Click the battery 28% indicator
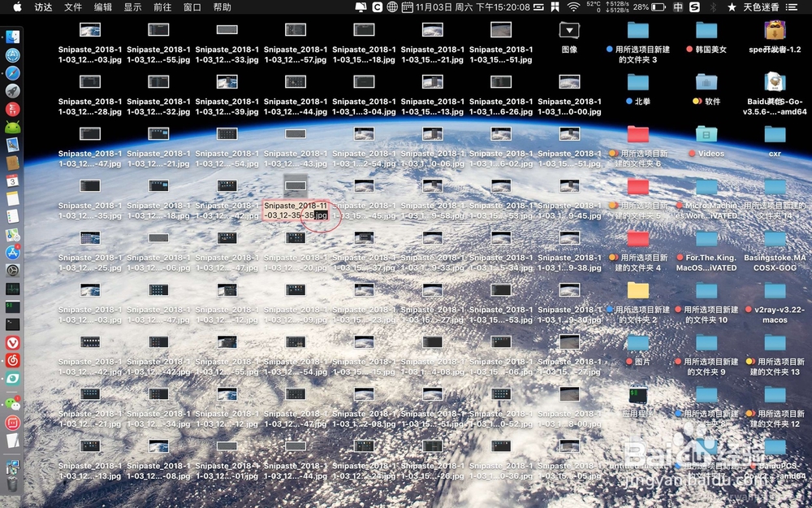Image resolution: width=812 pixels, height=508 pixels. click(x=650, y=7)
